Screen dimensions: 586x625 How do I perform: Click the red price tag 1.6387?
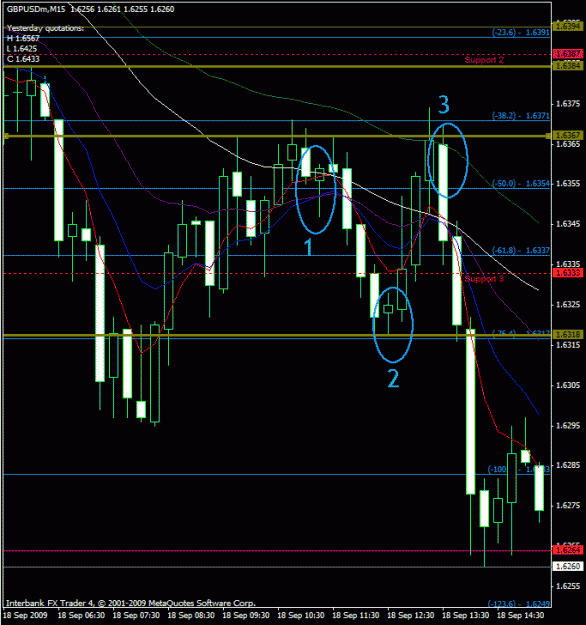coord(568,54)
